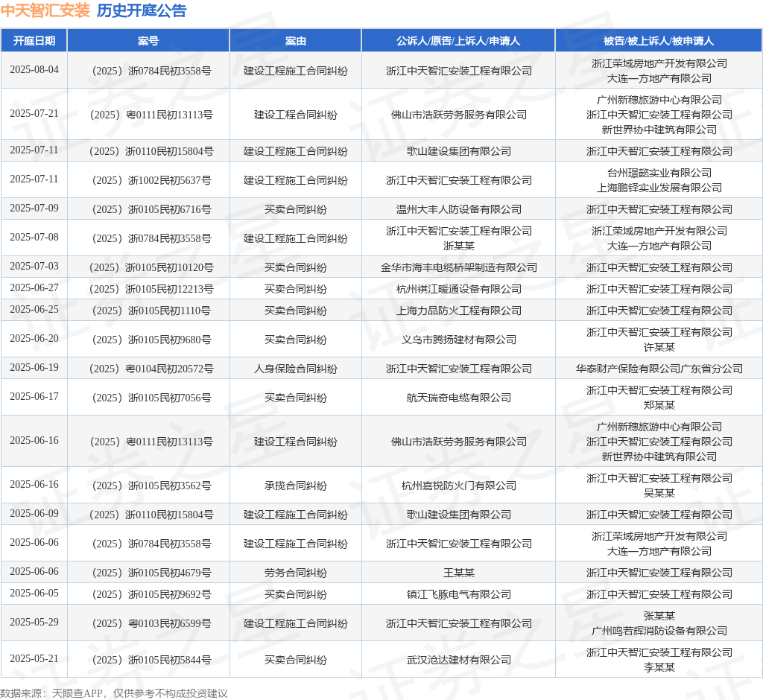Click the date 2025-06-20
Screen dimensions: 763x700
coord(34,339)
